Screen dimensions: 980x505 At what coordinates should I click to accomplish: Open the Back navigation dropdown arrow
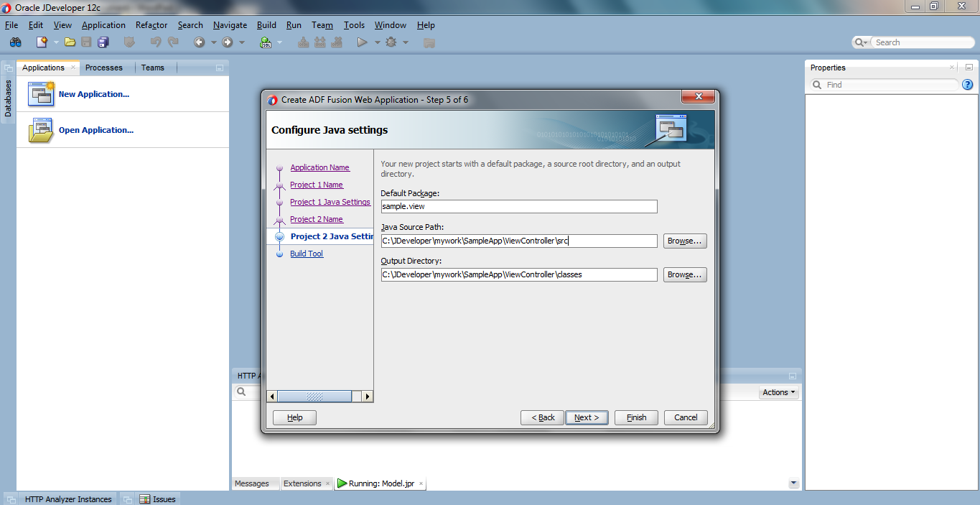pos(213,42)
